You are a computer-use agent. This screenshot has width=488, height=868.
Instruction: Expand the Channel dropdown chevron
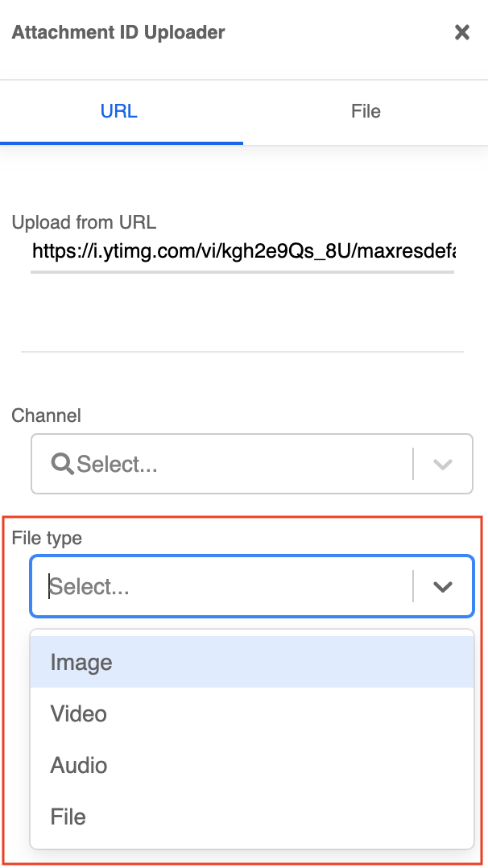[x=443, y=464]
